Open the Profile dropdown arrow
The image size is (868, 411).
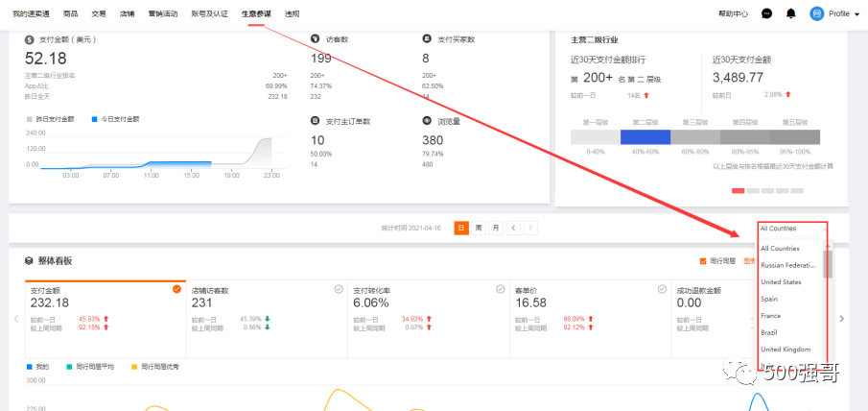coord(857,15)
